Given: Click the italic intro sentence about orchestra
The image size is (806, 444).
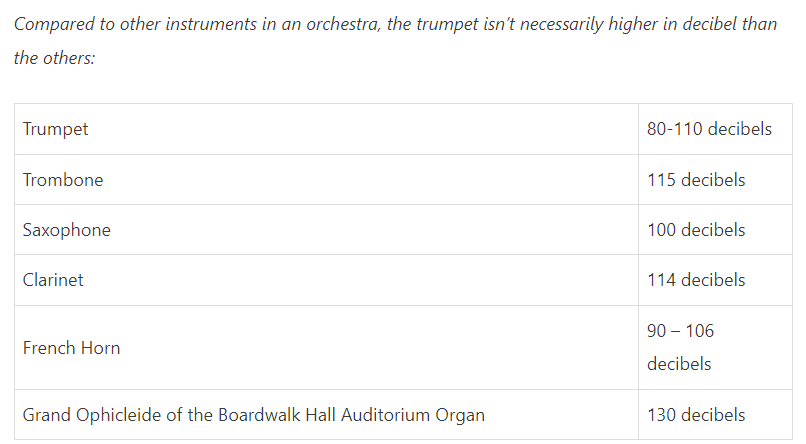Looking at the screenshot, I should point(395,41).
